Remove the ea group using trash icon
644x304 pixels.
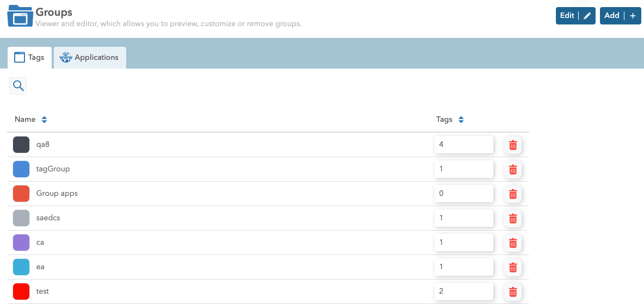click(x=512, y=268)
